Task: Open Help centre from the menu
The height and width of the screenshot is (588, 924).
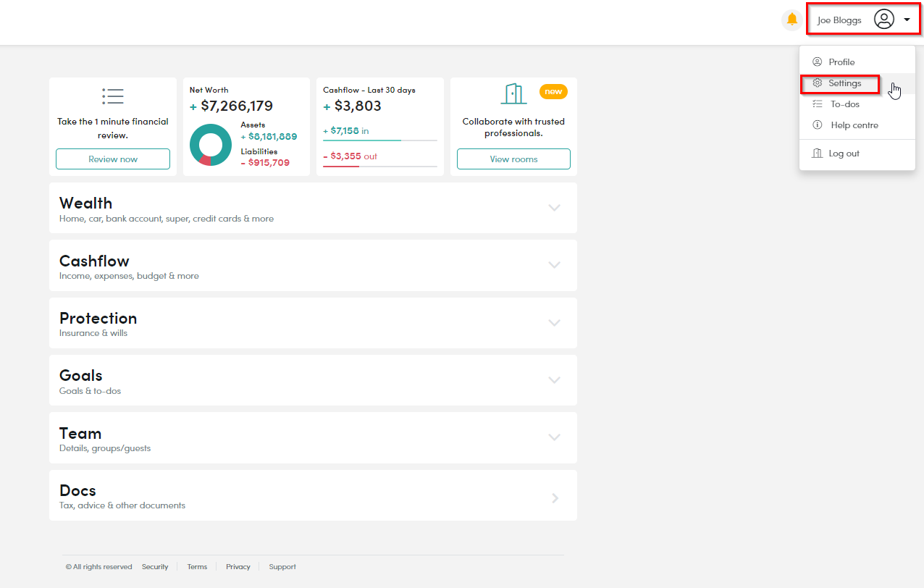Action: coord(857,125)
